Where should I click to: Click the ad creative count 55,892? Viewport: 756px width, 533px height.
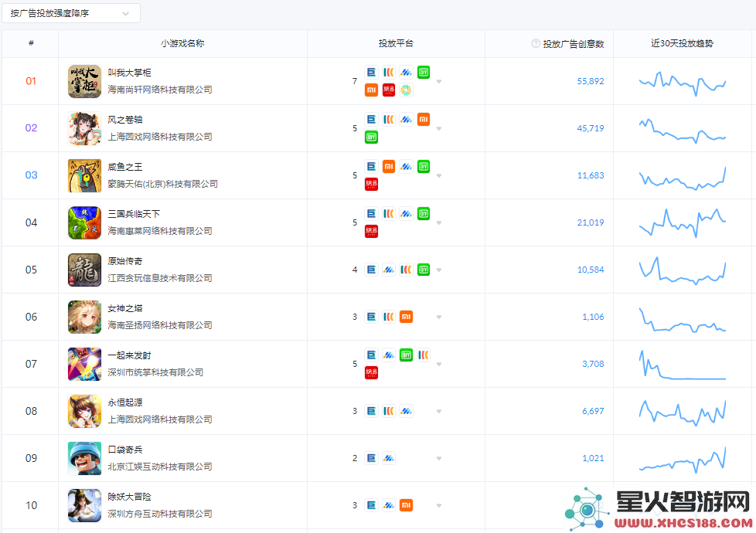(x=590, y=81)
